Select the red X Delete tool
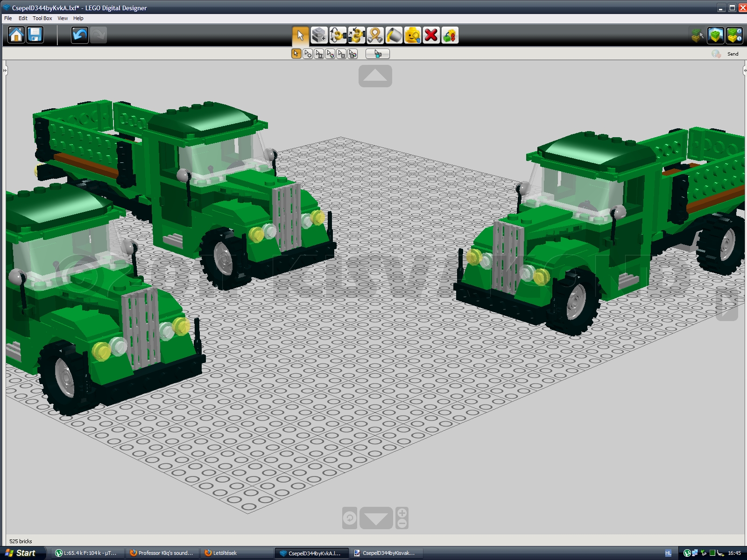Viewport: 747px width, 560px height. pyautogui.click(x=431, y=35)
